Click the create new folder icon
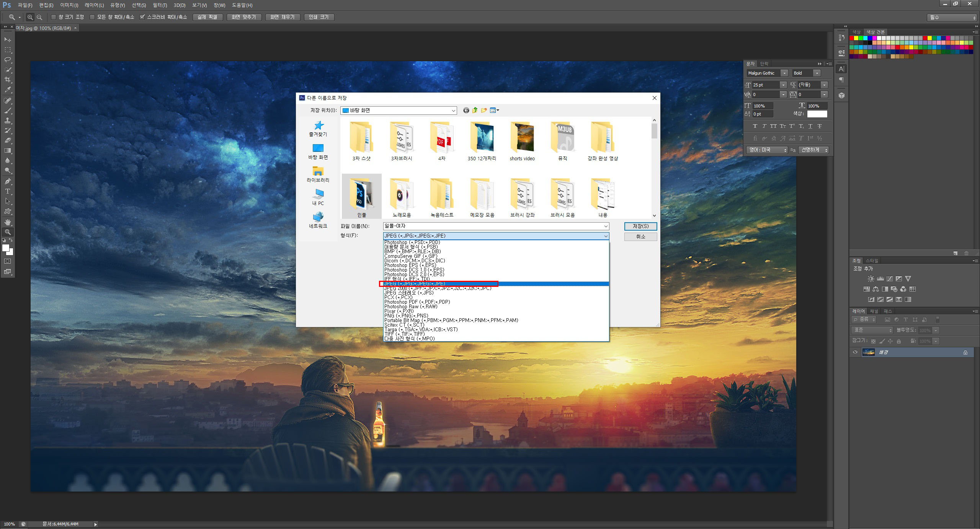The image size is (980, 529). (484, 110)
